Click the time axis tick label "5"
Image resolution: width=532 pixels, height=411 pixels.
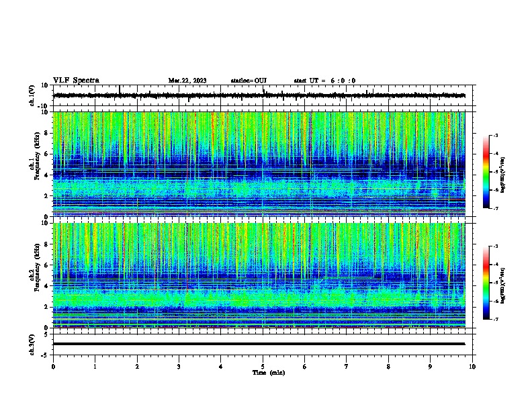263,367
